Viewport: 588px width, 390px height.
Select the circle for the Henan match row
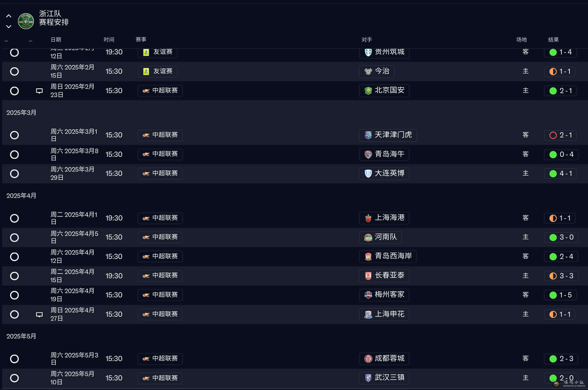coord(14,238)
